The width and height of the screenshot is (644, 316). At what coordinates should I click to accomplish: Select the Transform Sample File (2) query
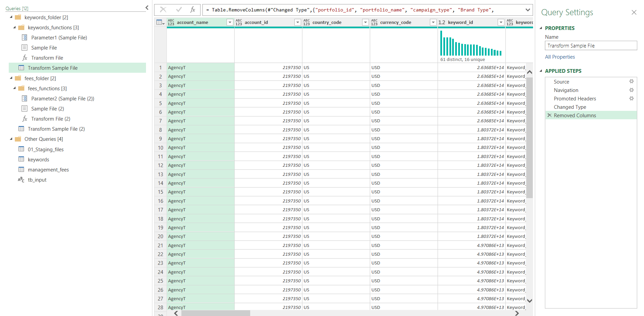[x=56, y=129]
